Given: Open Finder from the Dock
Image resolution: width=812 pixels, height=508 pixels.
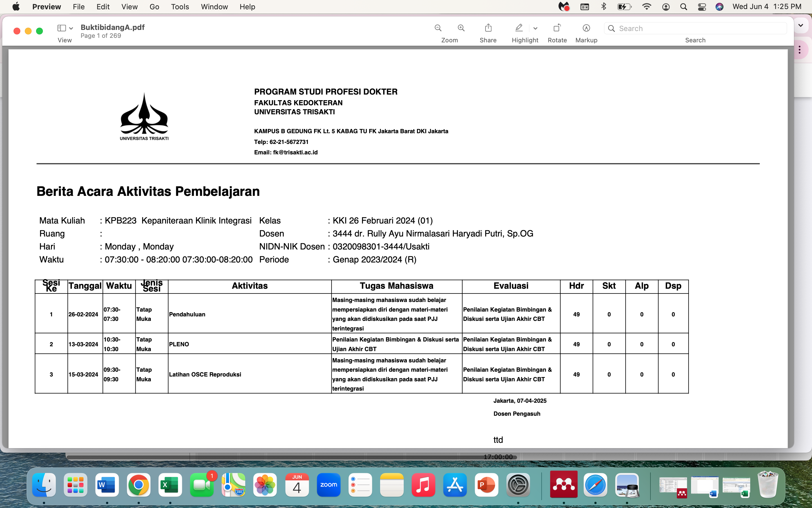Looking at the screenshot, I should [x=44, y=485].
